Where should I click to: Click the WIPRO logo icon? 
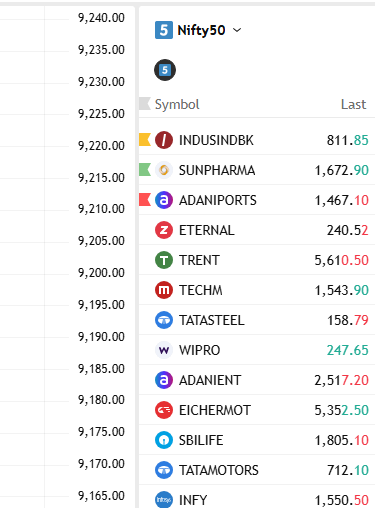tap(164, 350)
